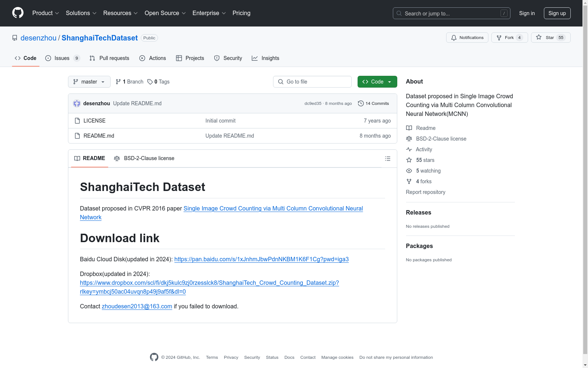588x368 pixels.
Task: Open the Terms footer link
Action: 212,357
